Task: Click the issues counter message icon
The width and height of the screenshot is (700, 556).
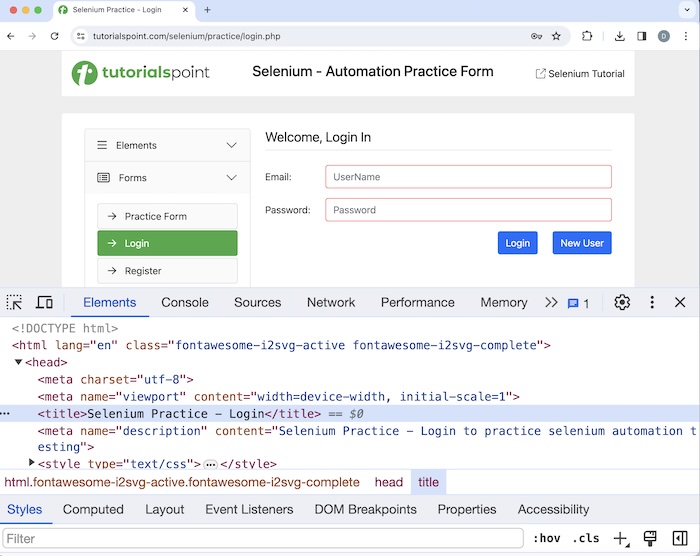Action: tap(578, 303)
